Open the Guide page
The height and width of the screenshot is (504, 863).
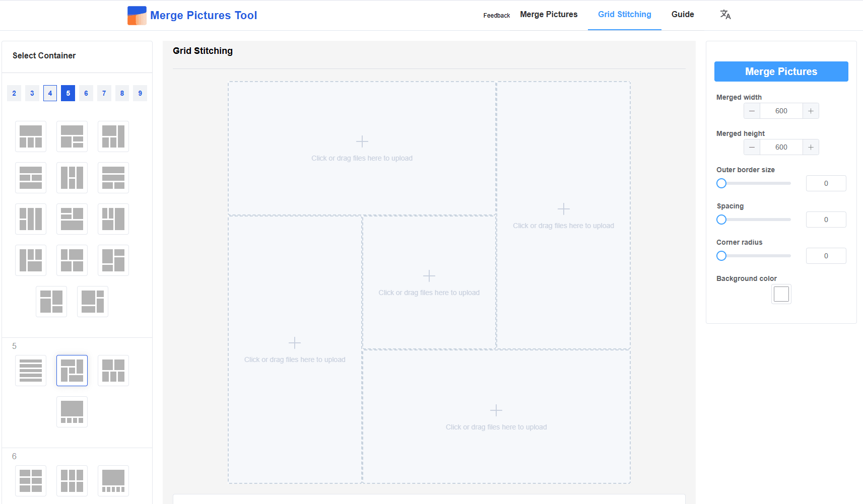[x=683, y=15]
